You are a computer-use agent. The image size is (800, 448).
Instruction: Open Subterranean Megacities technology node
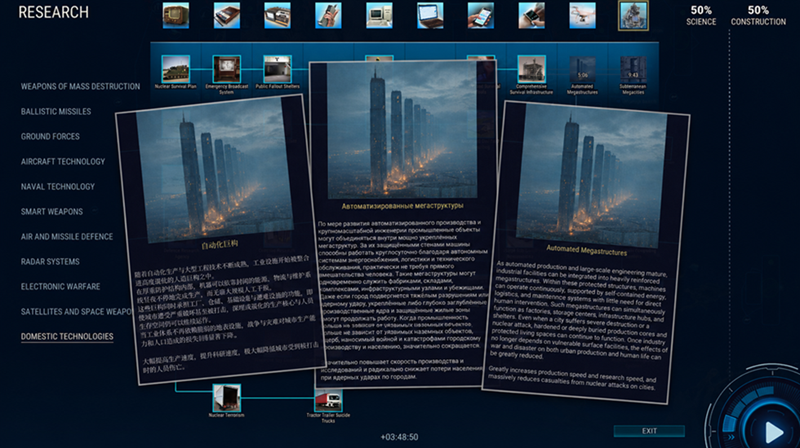[x=633, y=69]
